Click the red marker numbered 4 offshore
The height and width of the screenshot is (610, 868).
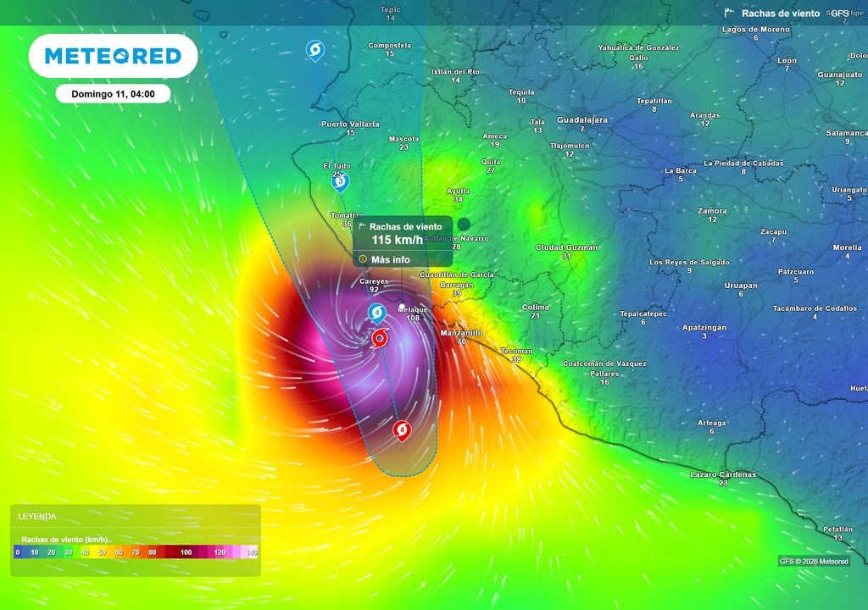[x=402, y=430]
